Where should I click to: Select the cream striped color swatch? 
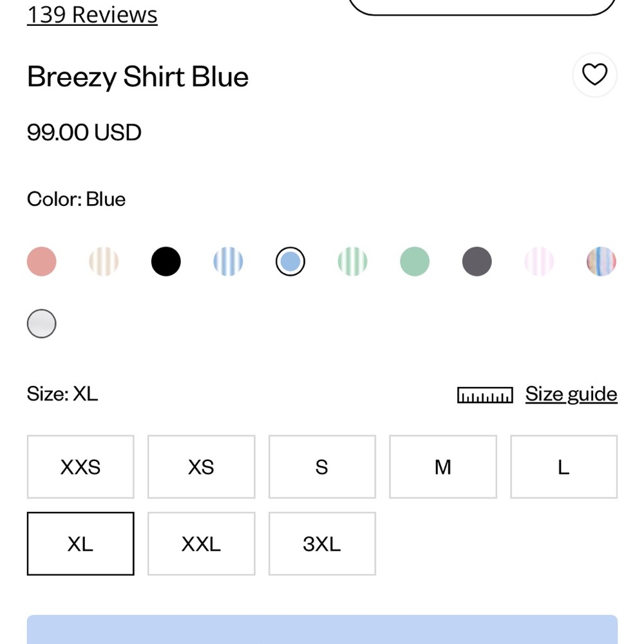pyautogui.click(x=104, y=261)
